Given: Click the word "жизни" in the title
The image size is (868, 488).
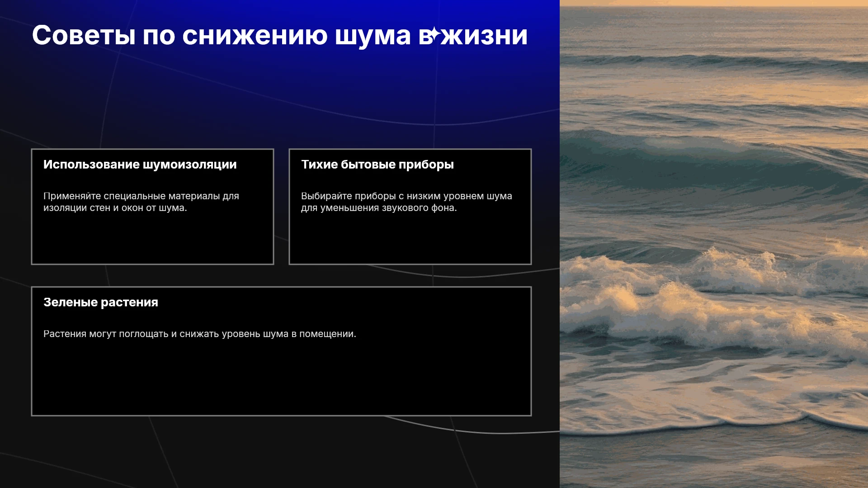Looking at the screenshot, I should (485, 35).
